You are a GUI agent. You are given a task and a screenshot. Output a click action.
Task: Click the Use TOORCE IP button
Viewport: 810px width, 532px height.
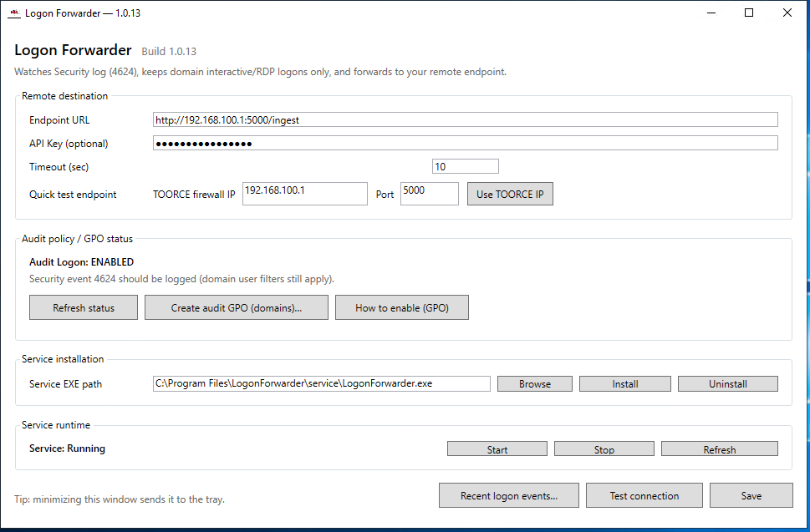pyautogui.click(x=510, y=194)
